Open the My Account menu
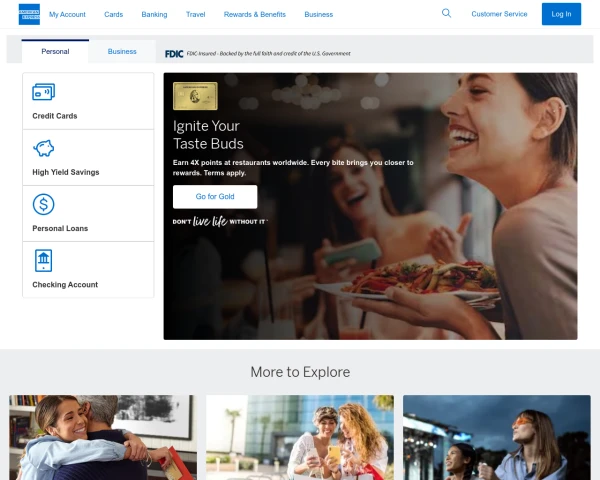The image size is (600, 480). [67, 15]
